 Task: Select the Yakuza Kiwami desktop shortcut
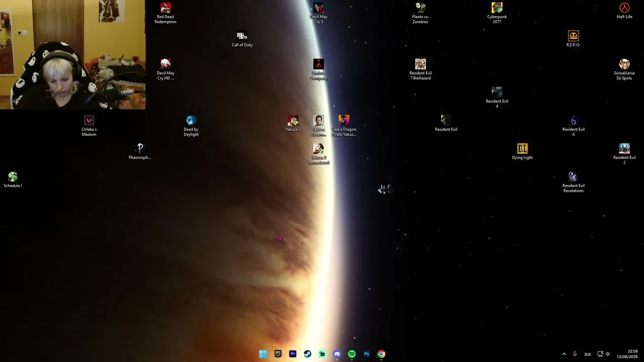pyautogui.click(x=318, y=126)
